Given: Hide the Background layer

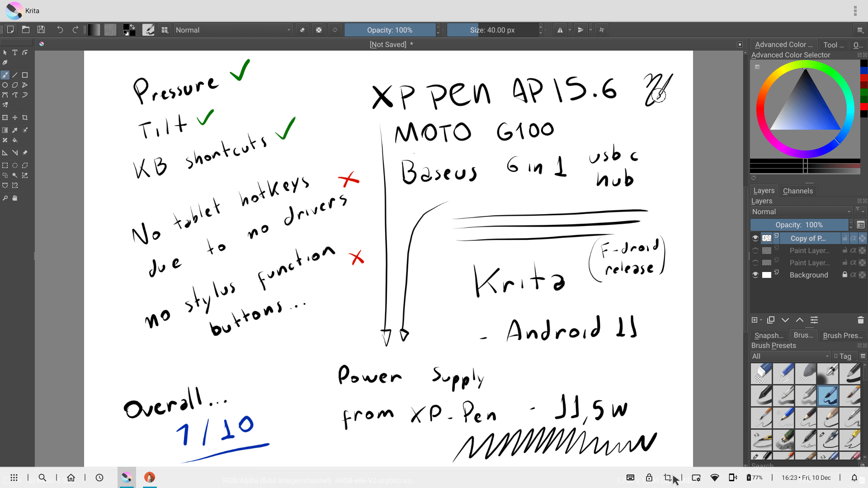Looking at the screenshot, I should 755,275.
